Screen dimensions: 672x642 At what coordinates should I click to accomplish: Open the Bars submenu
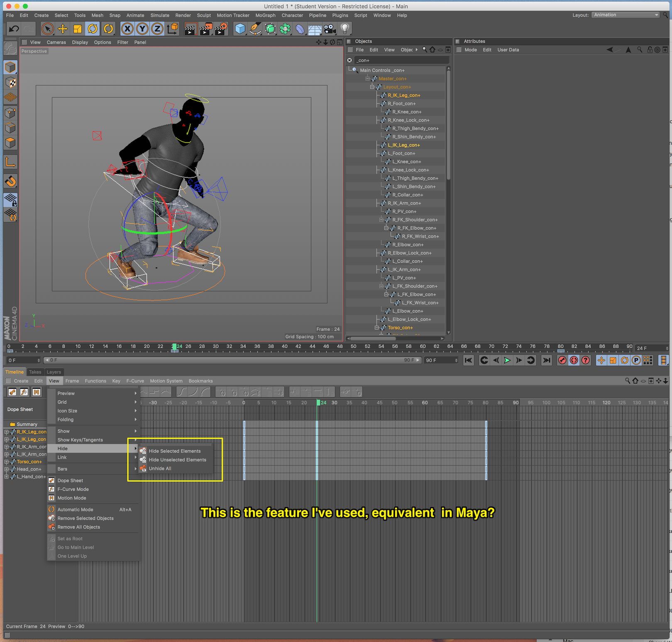click(93, 469)
